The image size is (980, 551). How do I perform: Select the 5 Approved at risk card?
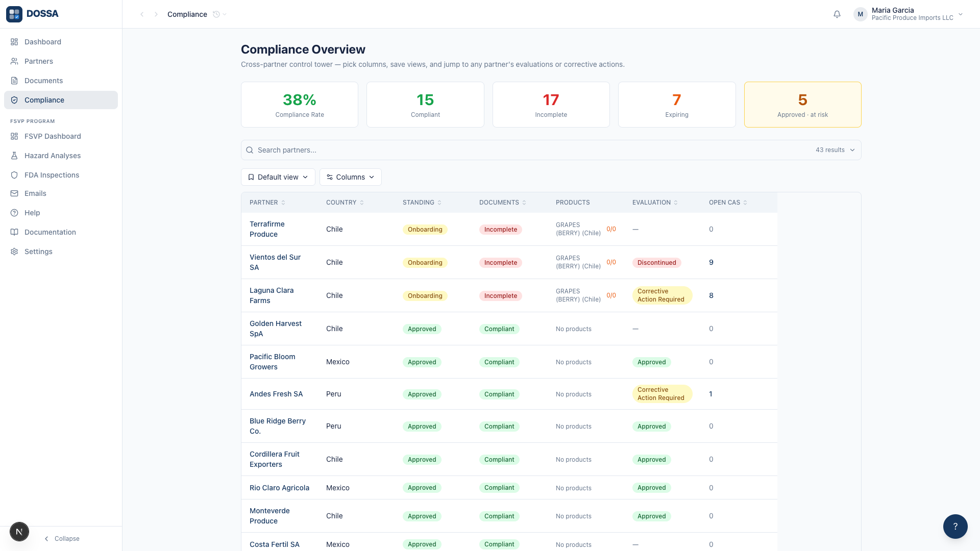tap(803, 105)
